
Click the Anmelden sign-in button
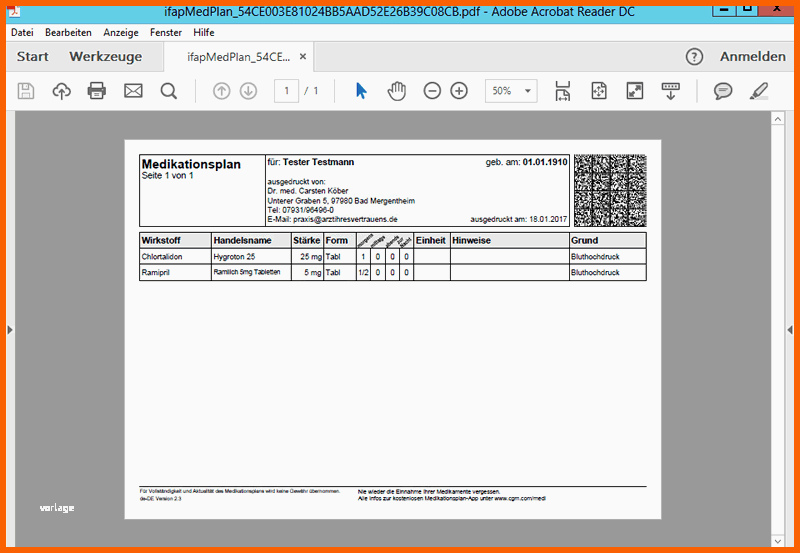[753, 57]
